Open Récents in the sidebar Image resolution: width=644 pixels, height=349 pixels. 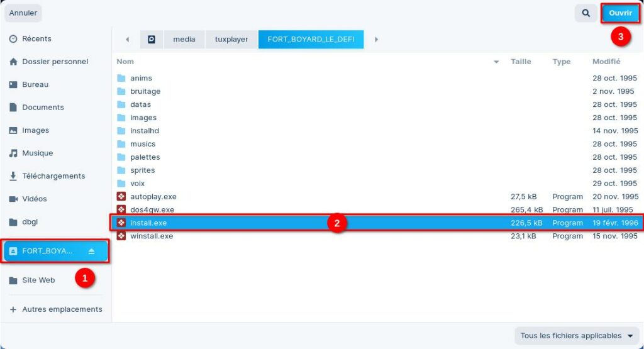point(36,39)
